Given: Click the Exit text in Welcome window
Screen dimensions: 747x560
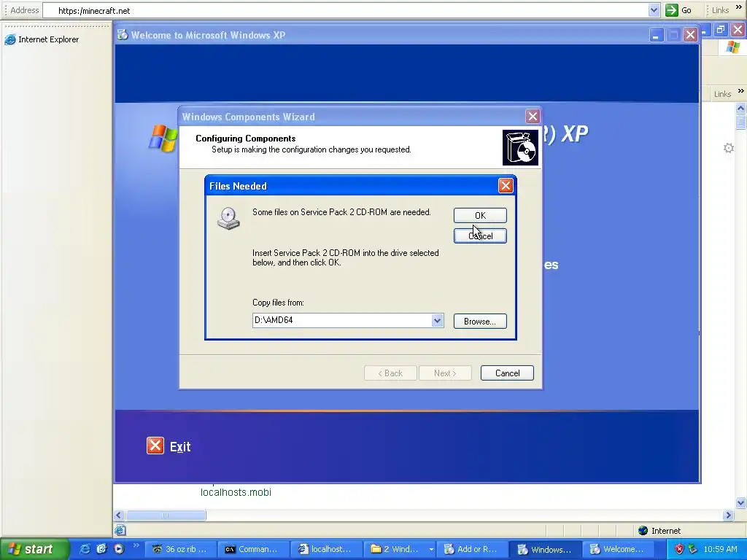Looking at the screenshot, I should 180,447.
